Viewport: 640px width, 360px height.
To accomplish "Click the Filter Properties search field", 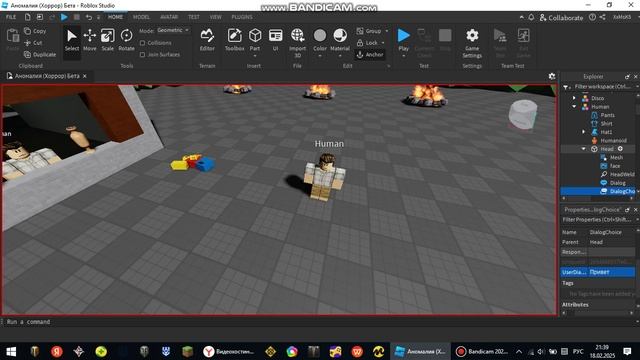I will pyautogui.click(x=598, y=220).
